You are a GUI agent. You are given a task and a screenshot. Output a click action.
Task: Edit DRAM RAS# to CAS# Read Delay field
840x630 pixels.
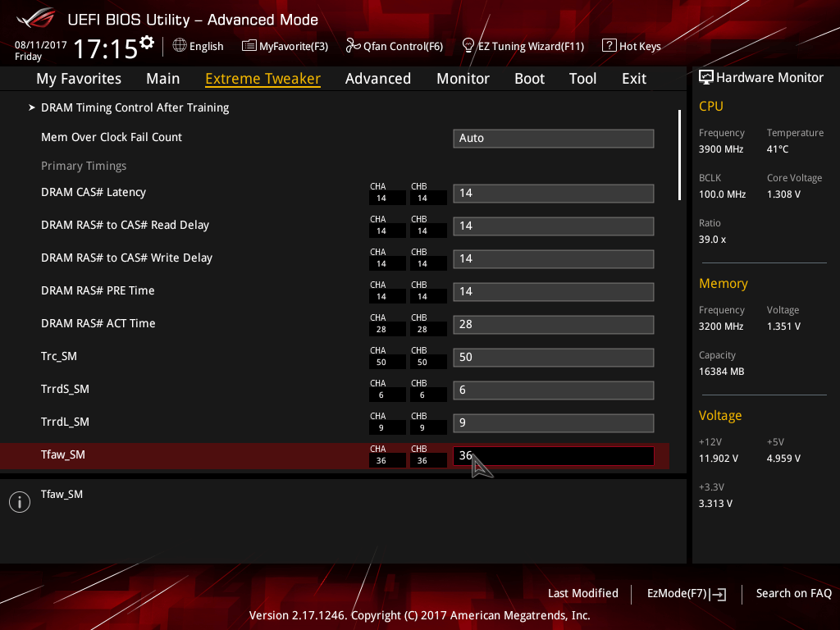pos(554,226)
